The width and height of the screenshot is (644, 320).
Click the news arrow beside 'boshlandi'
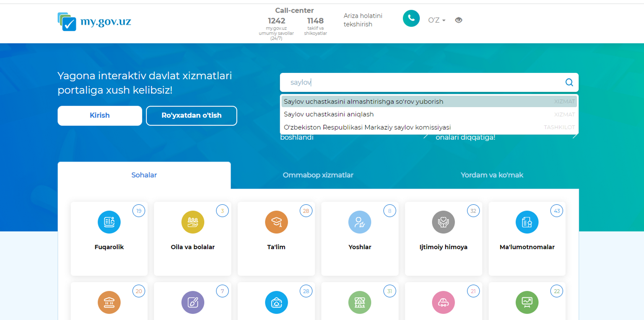[425, 136]
